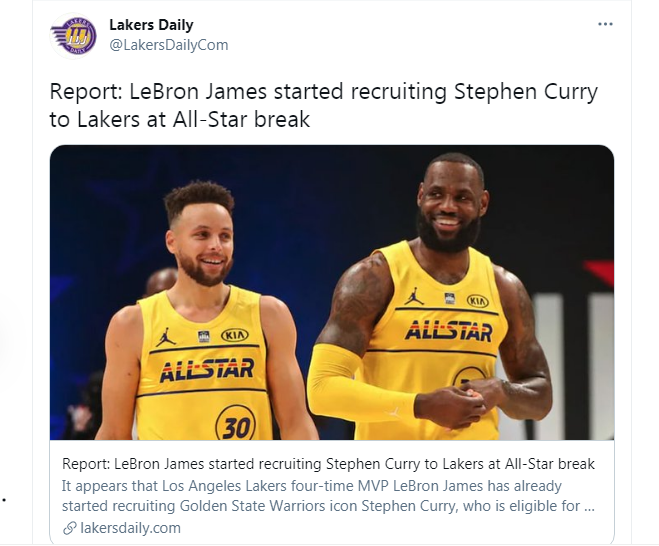
Task: Click the bold article card title text
Action: [328, 464]
